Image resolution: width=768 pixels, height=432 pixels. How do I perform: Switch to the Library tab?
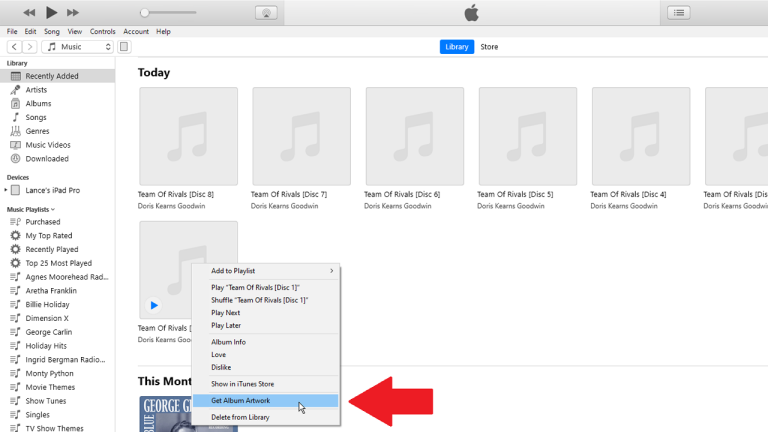tap(456, 47)
